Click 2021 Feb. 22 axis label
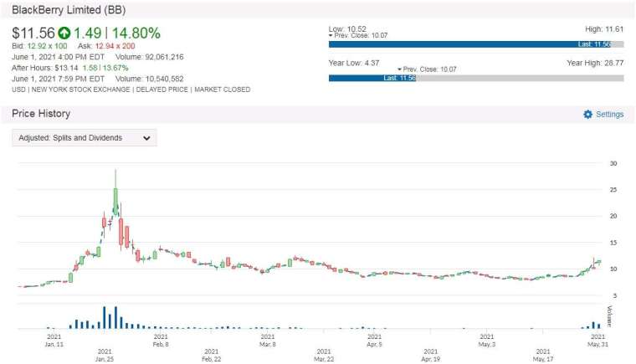 coord(212,355)
